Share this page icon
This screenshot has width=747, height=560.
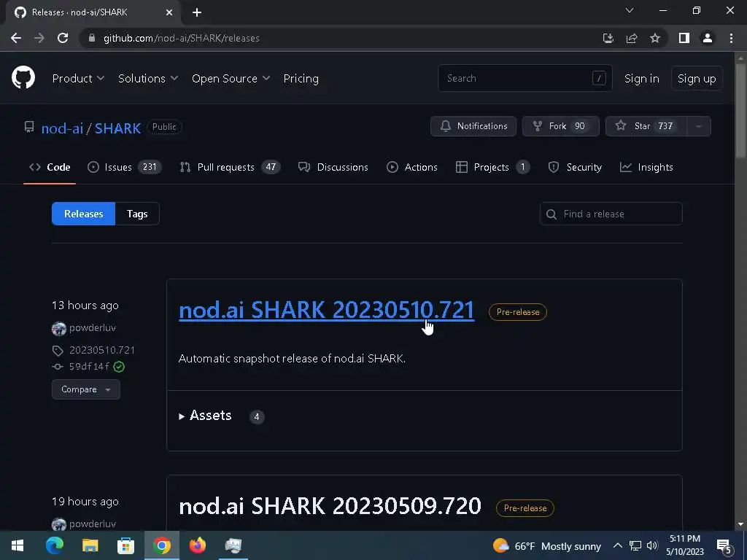point(632,38)
